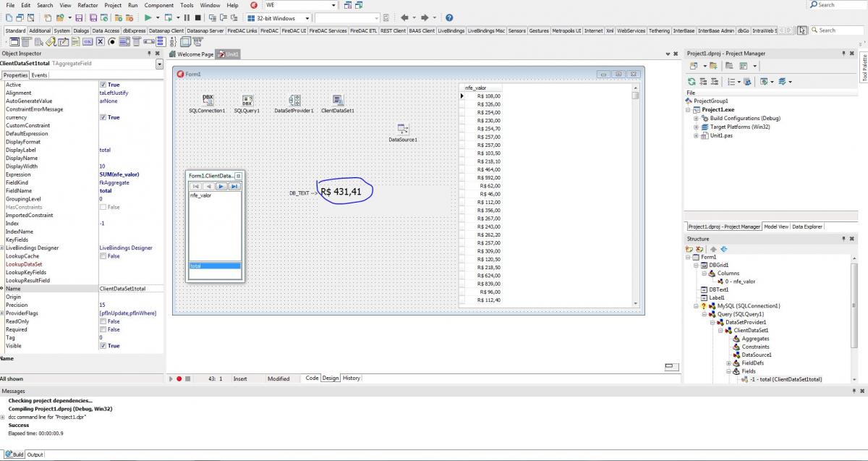Collapse the DBGrid1 node in Structure
Screen dimensions: 868x461
pyautogui.click(x=696, y=265)
